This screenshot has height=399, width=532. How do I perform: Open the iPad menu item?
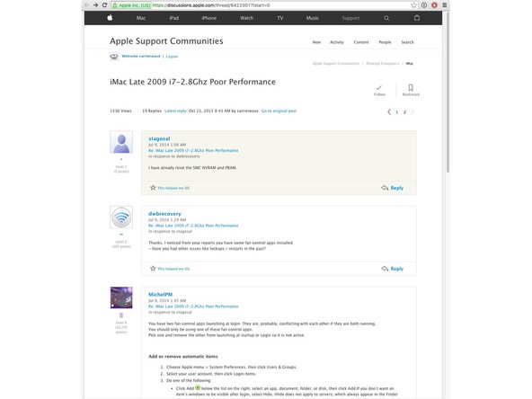coord(174,18)
